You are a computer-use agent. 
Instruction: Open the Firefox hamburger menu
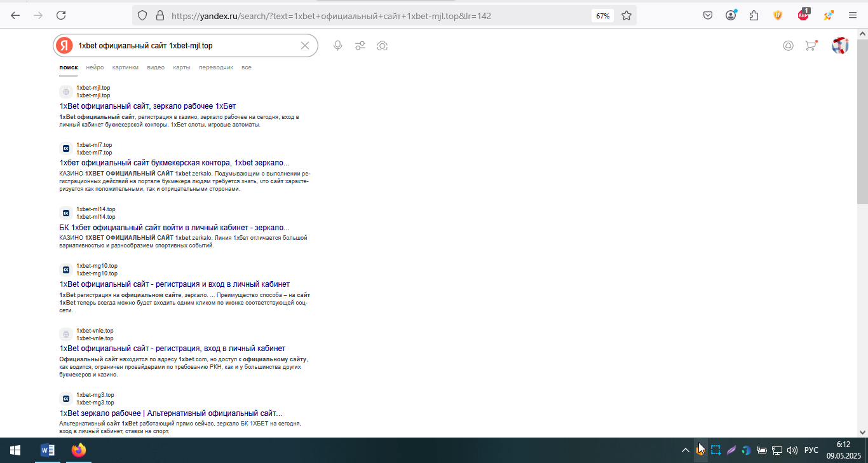coord(853,15)
